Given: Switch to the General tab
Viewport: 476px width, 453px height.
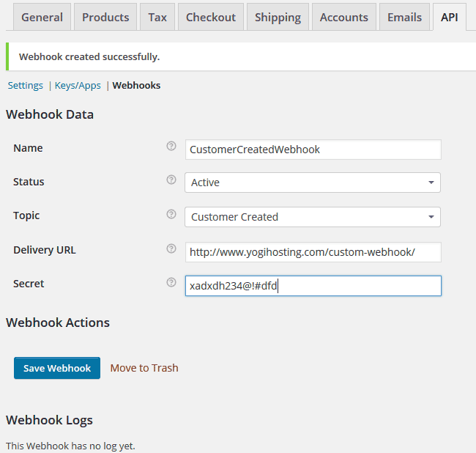Looking at the screenshot, I should pos(42,17).
